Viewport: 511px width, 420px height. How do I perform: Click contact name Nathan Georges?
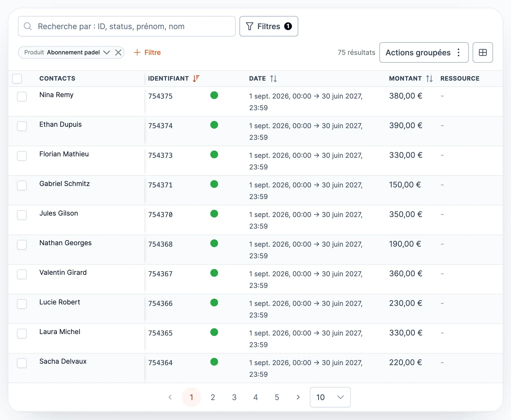(x=66, y=243)
